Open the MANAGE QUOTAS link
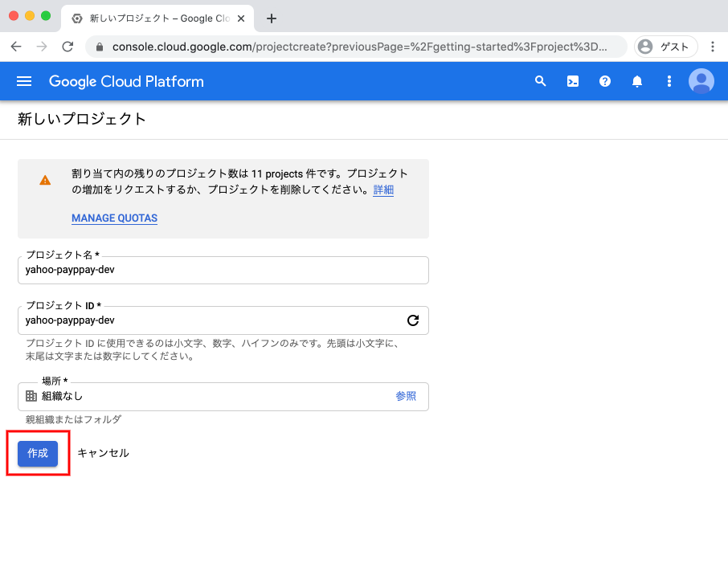Image resolution: width=728 pixels, height=567 pixels. [x=114, y=218]
